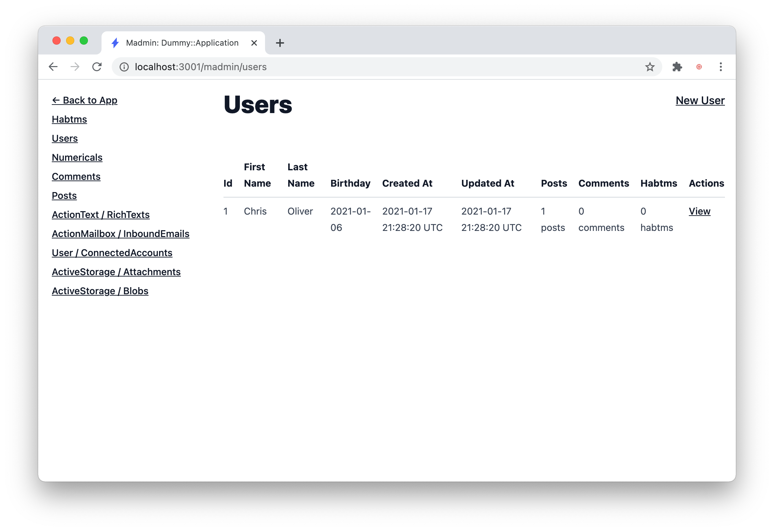
Task: Click the red recording extension icon
Action: click(x=699, y=67)
